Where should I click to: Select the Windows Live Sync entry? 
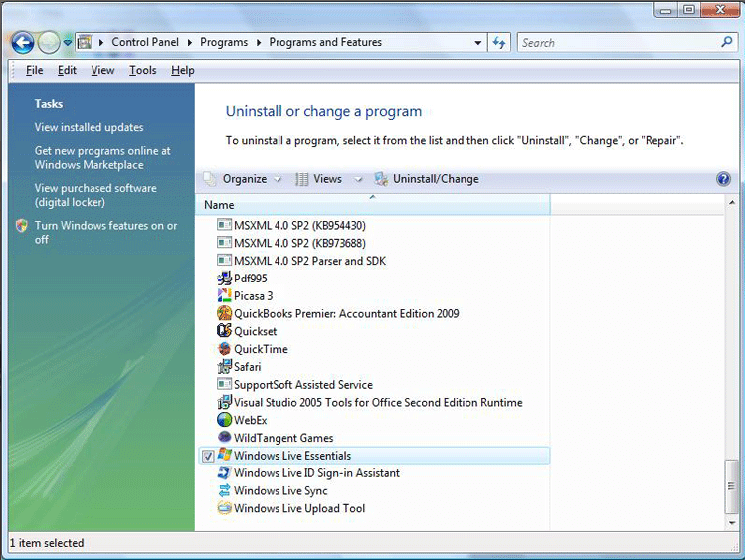[372, 490]
